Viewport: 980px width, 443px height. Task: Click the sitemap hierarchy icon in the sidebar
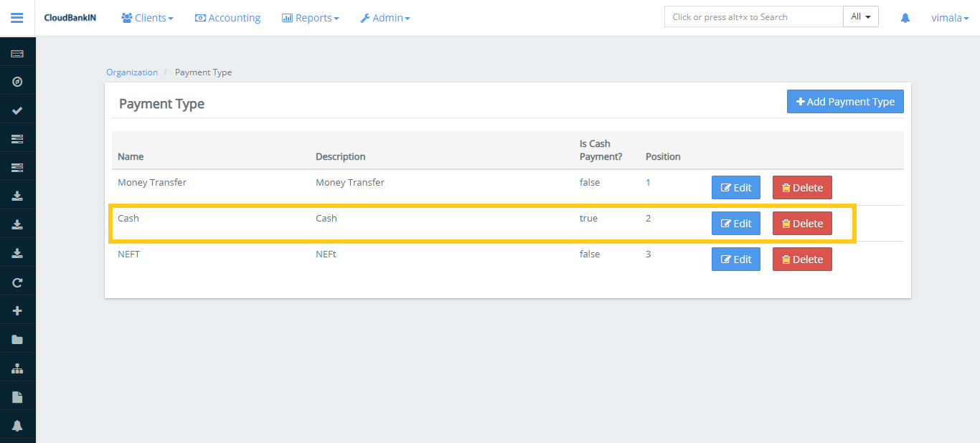(x=17, y=368)
